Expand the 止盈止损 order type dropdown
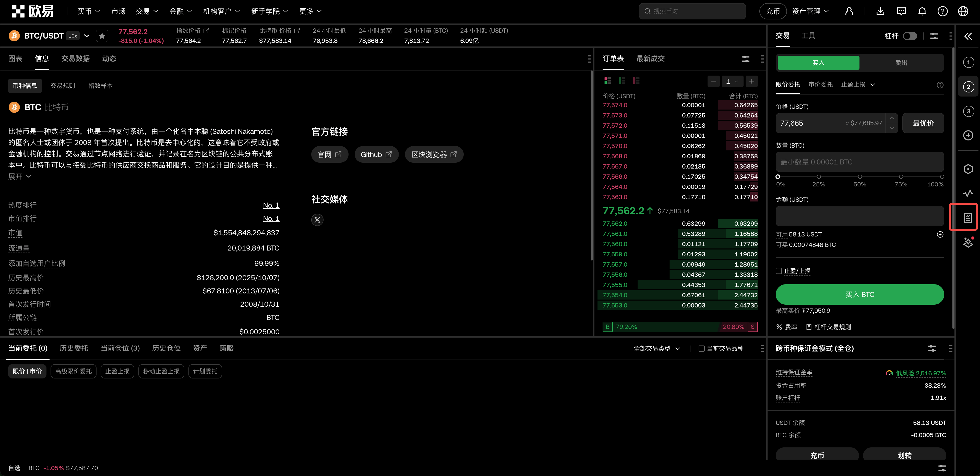This screenshot has height=476, width=980. click(x=858, y=85)
